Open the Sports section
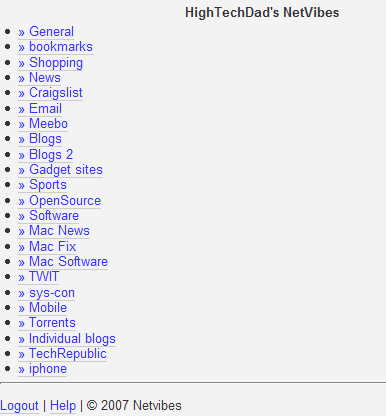Image resolution: width=386 pixels, height=416 pixels. (x=42, y=185)
